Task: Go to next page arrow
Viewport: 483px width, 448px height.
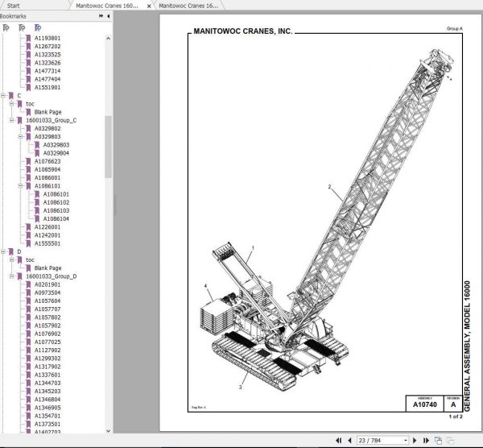Action: [415, 441]
